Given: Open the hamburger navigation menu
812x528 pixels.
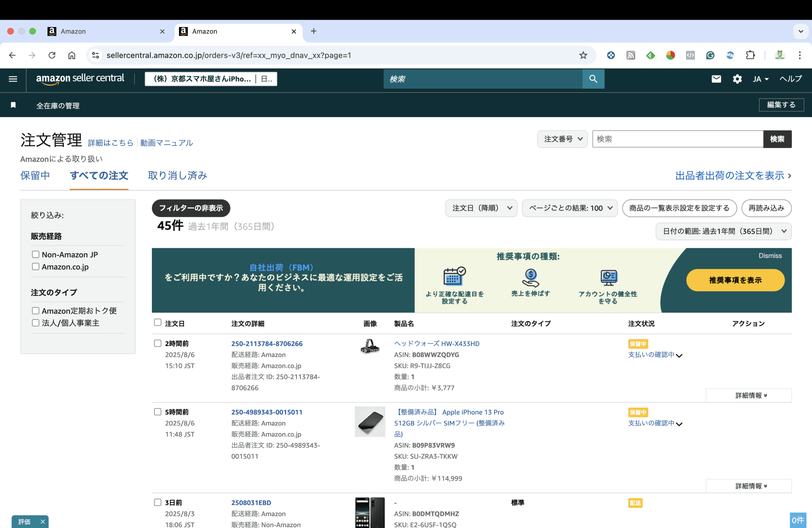Looking at the screenshot, I should 13,79.
